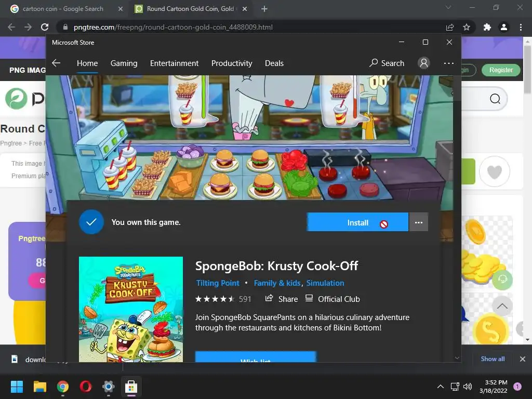The height and width of the screenshot is (399, 532).
Task: Open the Pngtree green chat support icon
Action: coord(502,280)
